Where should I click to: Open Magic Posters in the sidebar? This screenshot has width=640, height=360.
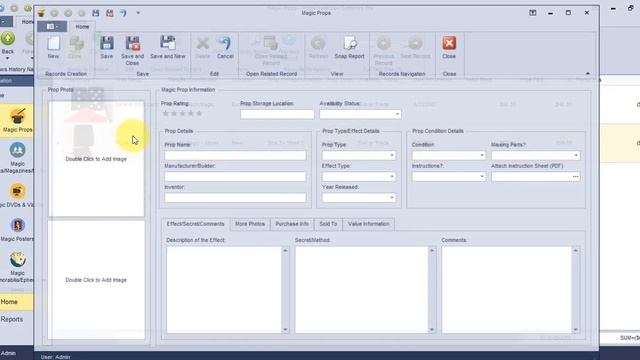click(17, 230)
